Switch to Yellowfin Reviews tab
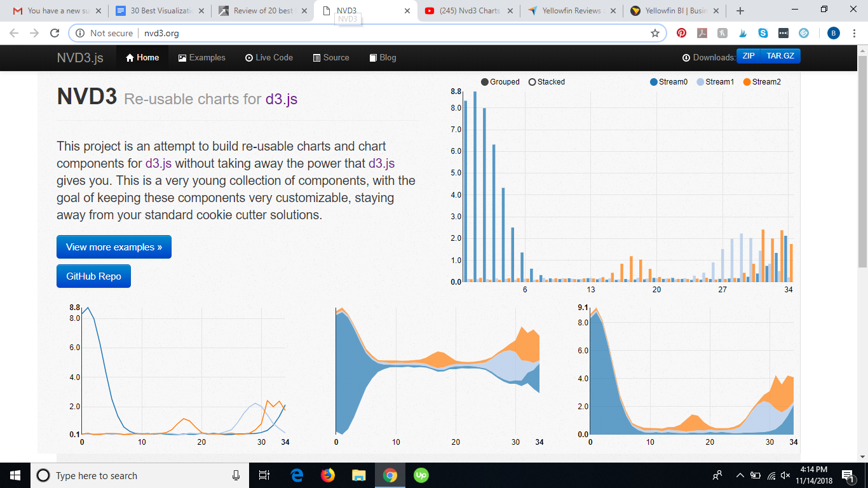 pos(572,11)
